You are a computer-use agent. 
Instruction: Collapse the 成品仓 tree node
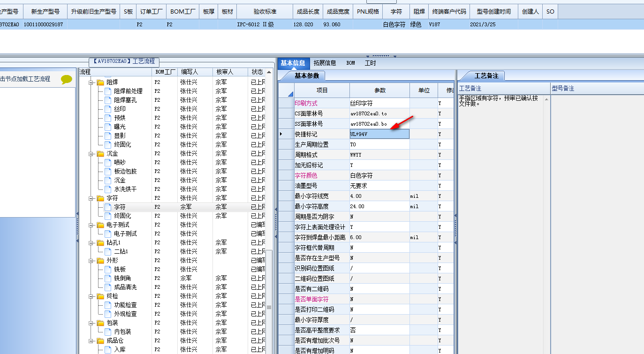pos(91,340)
